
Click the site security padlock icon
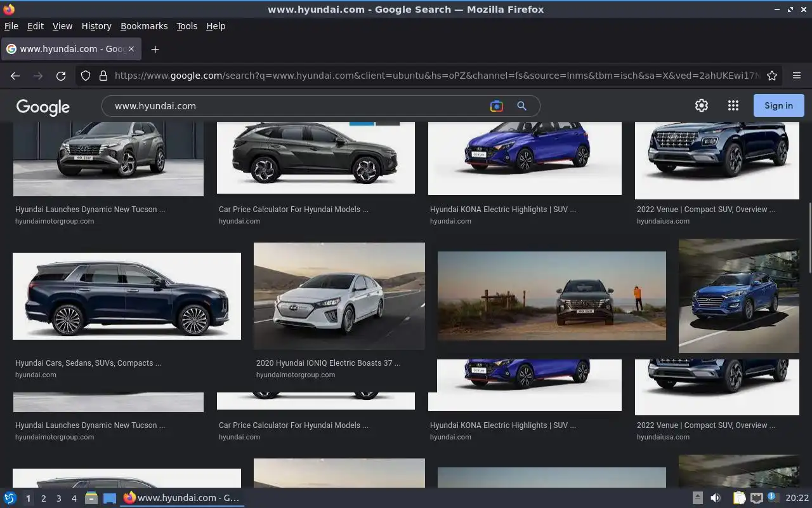click(x=103, y=76)
